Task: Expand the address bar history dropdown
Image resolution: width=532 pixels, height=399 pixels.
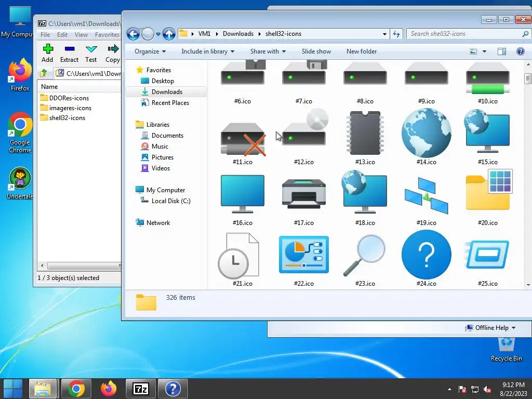Action: pos(384,34)
